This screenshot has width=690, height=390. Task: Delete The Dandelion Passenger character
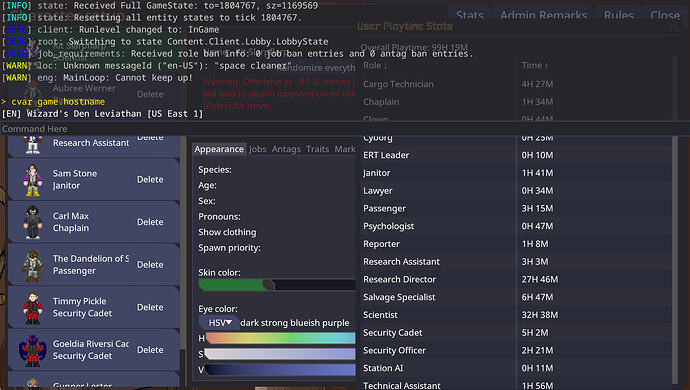[150, 265]
